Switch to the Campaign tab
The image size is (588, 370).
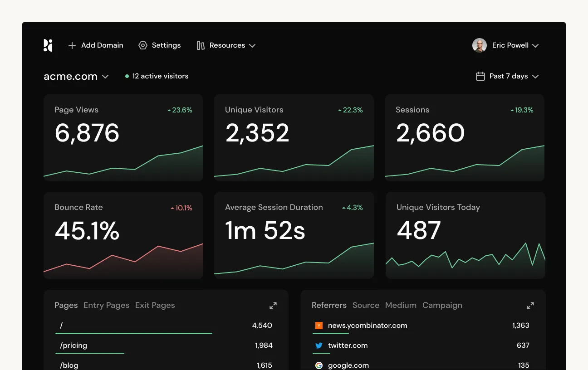tap(442, 305)
